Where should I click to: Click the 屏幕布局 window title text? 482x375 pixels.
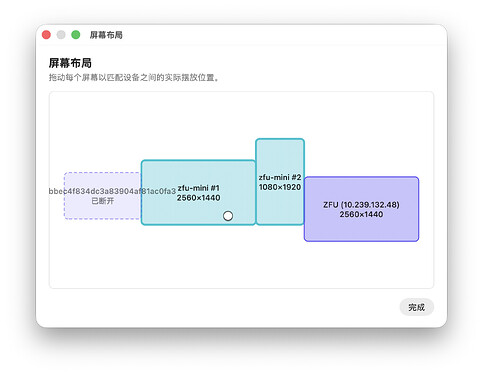106,35
